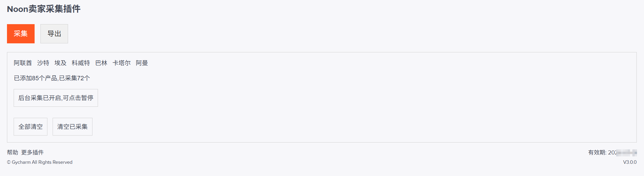Screen dimensions: 644x176
Task: Choose the 卡塔尔 country link
Action: [x=122, y=63]
